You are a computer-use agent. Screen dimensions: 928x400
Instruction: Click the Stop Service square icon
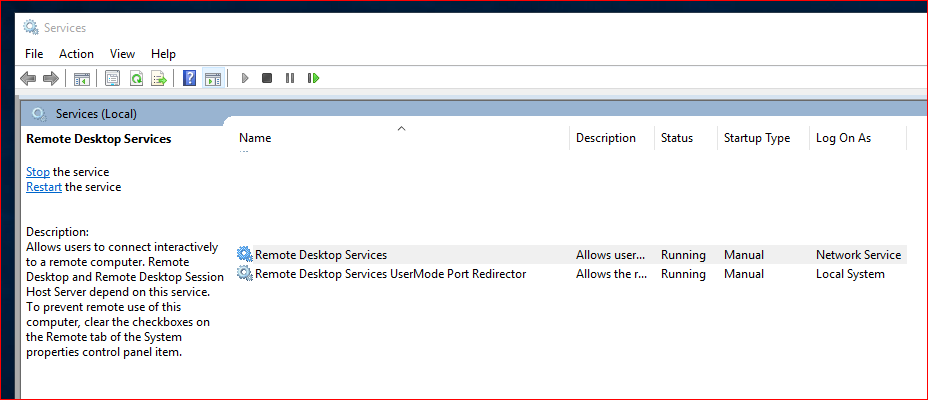(267, 78)
